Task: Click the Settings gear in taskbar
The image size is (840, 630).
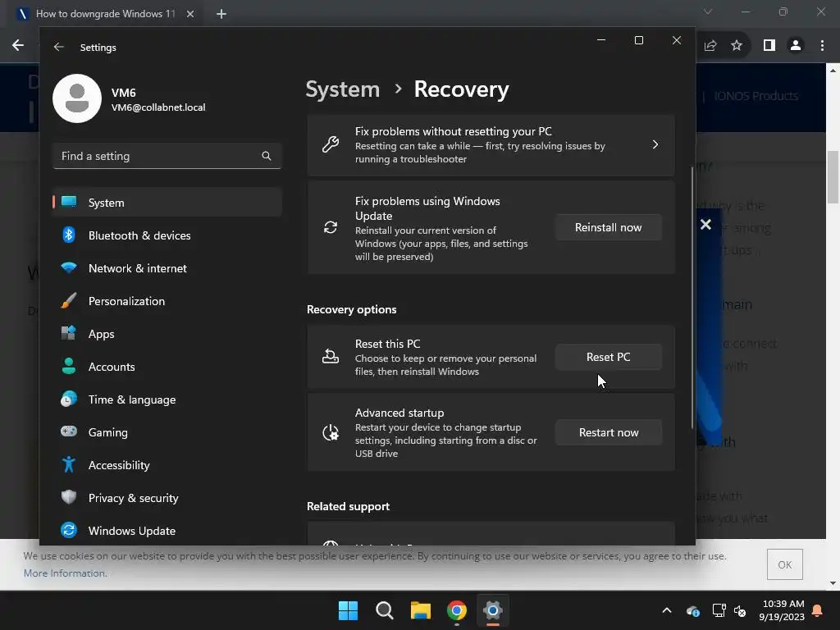Action: tap(493, 610)
